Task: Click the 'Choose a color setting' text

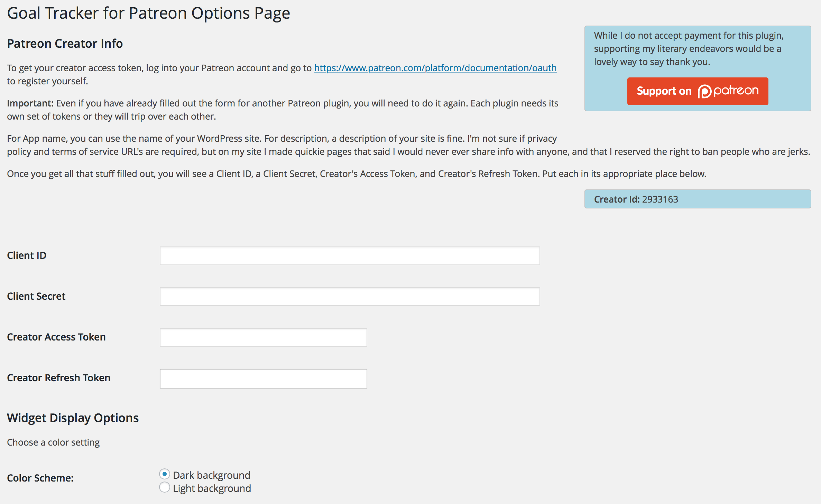Action: [x=53, y=442]
